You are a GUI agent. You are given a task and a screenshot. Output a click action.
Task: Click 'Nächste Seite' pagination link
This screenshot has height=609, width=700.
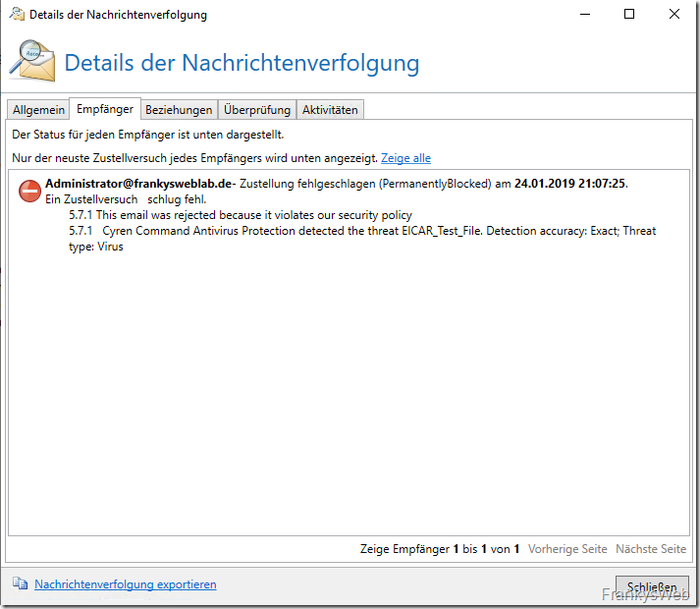point(650,549)
